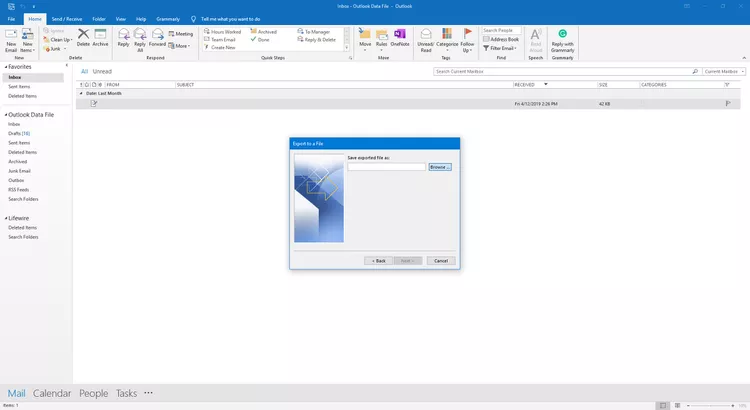750x410 pixels.
Task: Click the Save exported file as field
Action: (386, 167)
